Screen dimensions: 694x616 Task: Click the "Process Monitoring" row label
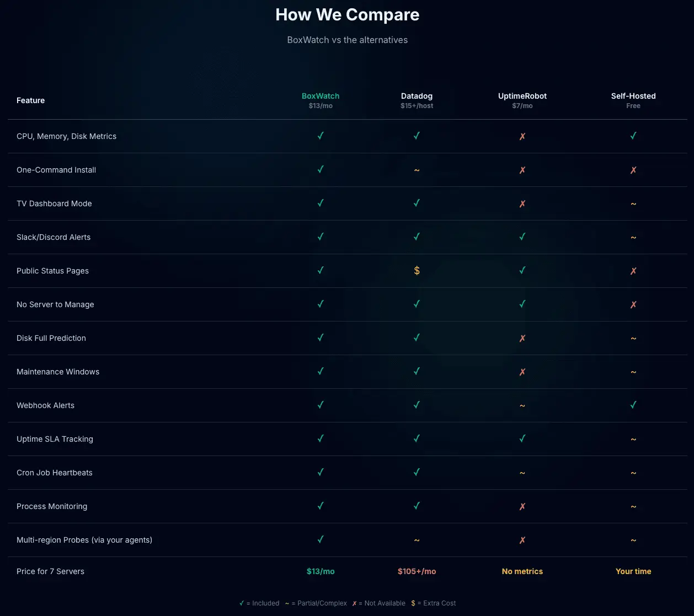52,506
